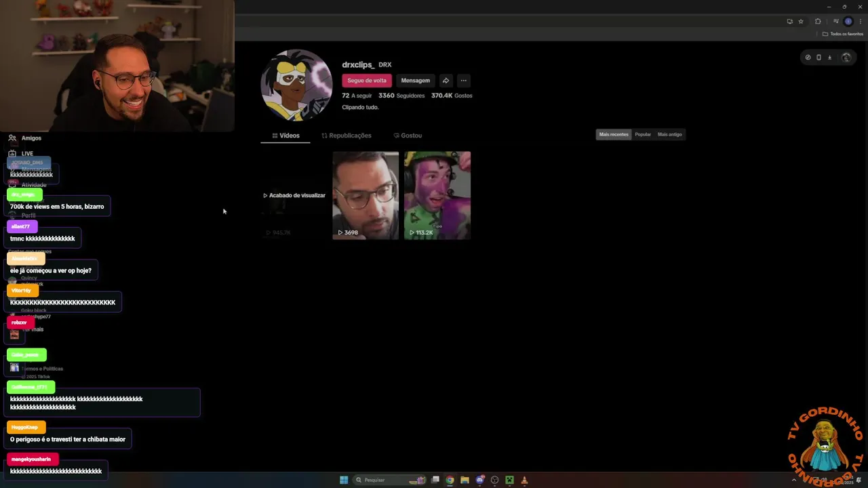Open the Acabado de visualizar video
Screen dimensions: 868x488
pos(294,195)
